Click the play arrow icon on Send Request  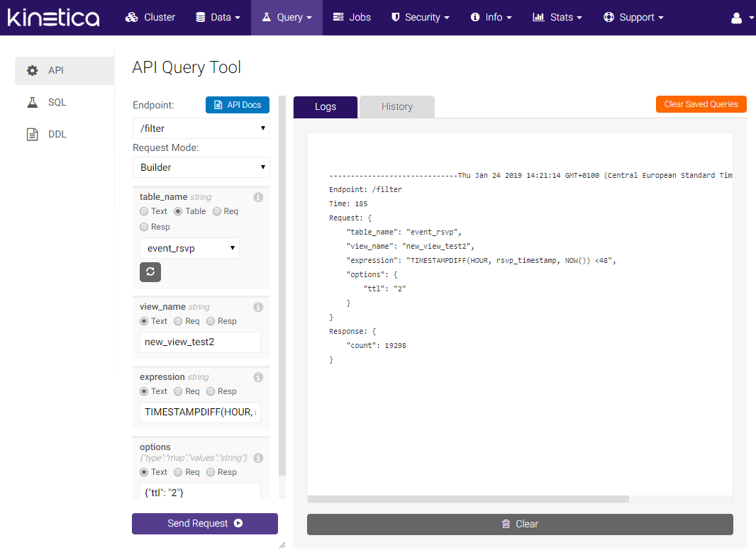tap(238, 524)
